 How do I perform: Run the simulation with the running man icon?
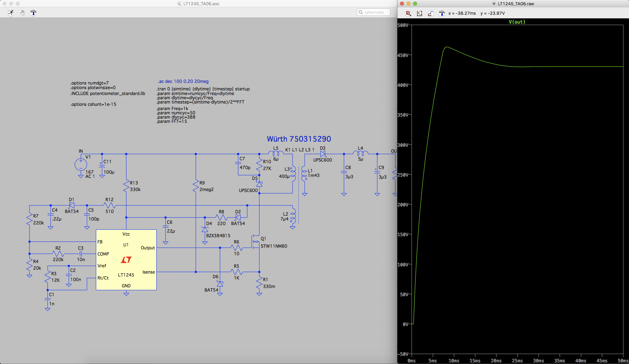11,13
